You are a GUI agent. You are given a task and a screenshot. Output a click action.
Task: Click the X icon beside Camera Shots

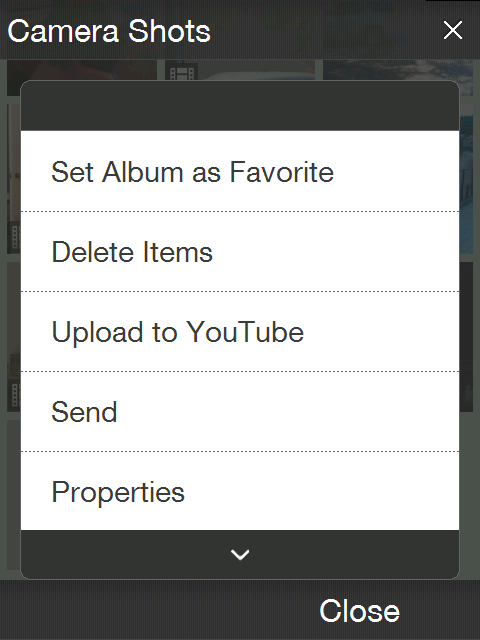click(x=453, y=31)
